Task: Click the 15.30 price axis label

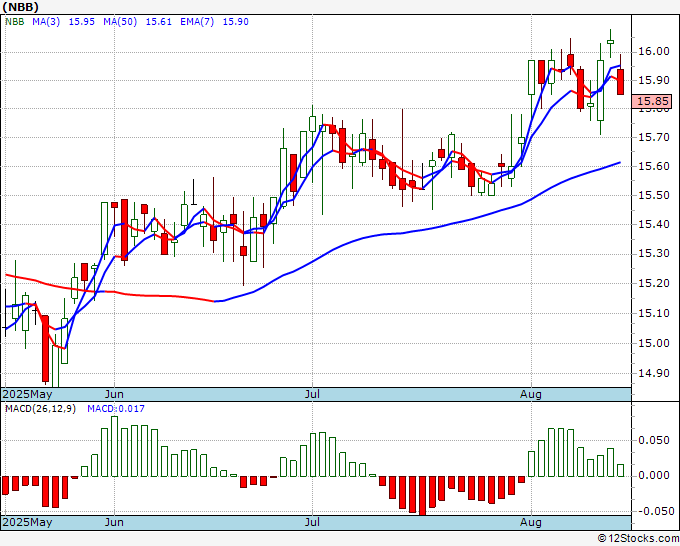Action: point(654,253)
